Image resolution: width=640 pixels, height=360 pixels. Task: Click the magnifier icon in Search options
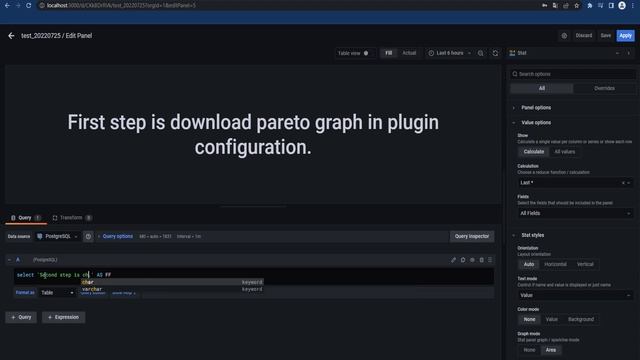click(515, 74)
